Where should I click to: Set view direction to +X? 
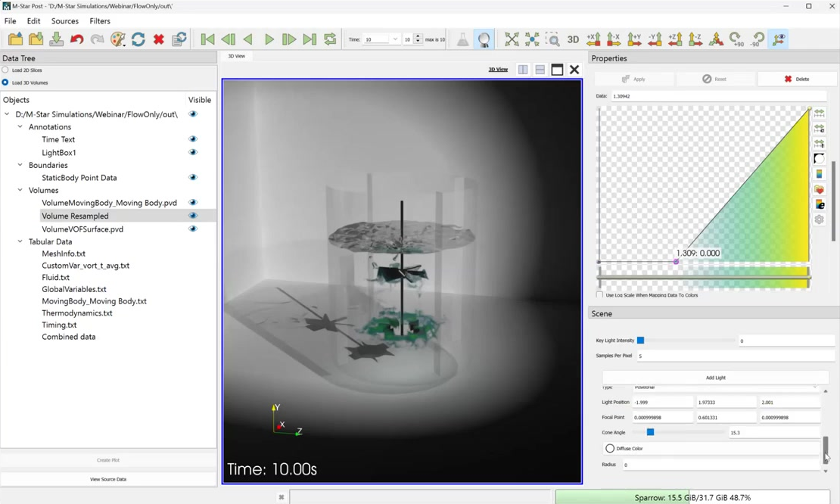click(x=593, y=39)
